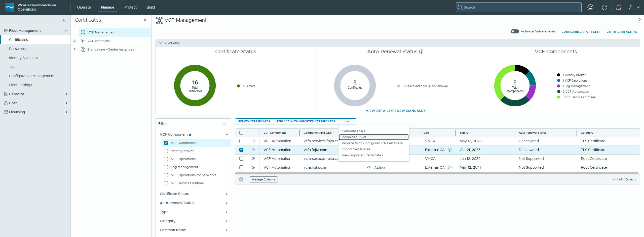Focus the Search input field

[518, 7]
